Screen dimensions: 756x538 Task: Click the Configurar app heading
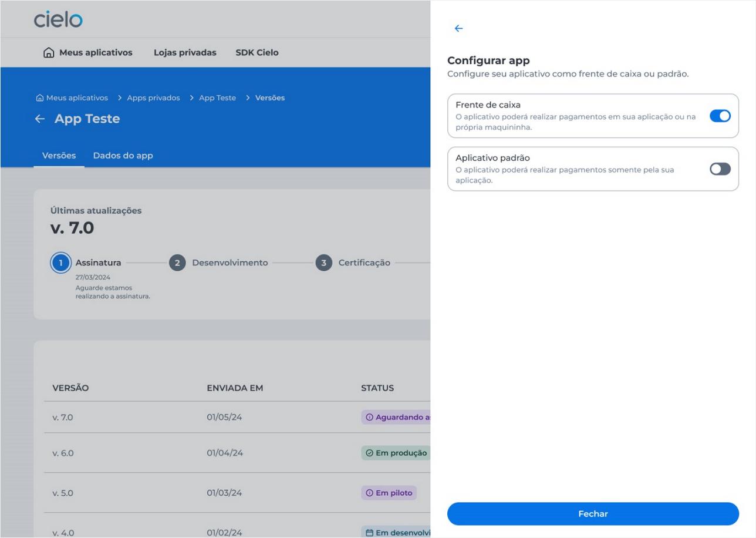pyautogui.click(x=488, y=60)
